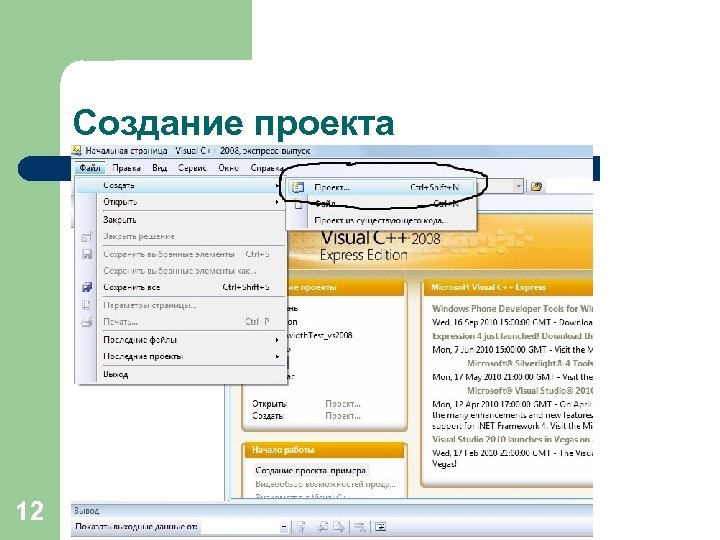Select Проект… in the Создать submenu

tap(381, 187)
